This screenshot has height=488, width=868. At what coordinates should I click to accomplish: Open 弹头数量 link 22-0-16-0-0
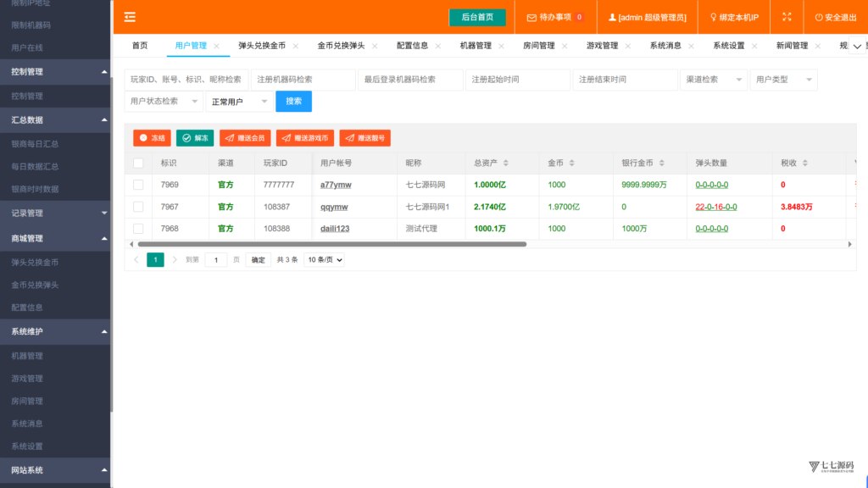715,207
